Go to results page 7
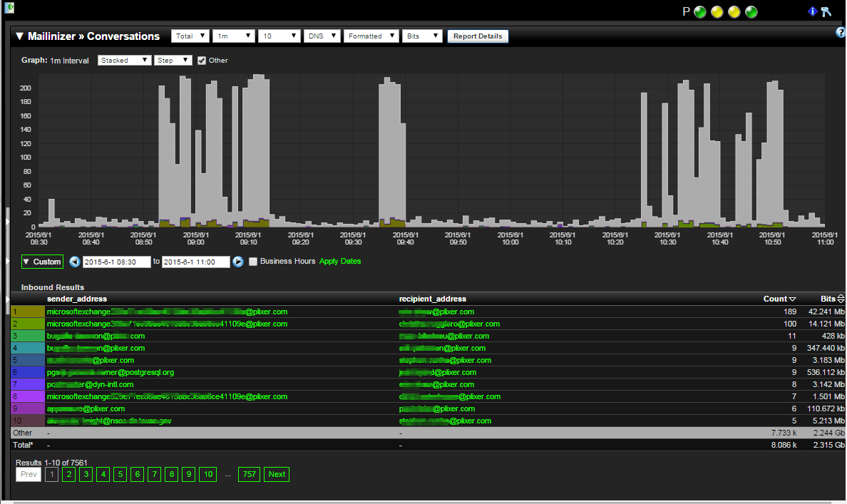 (x=155, y=474)
